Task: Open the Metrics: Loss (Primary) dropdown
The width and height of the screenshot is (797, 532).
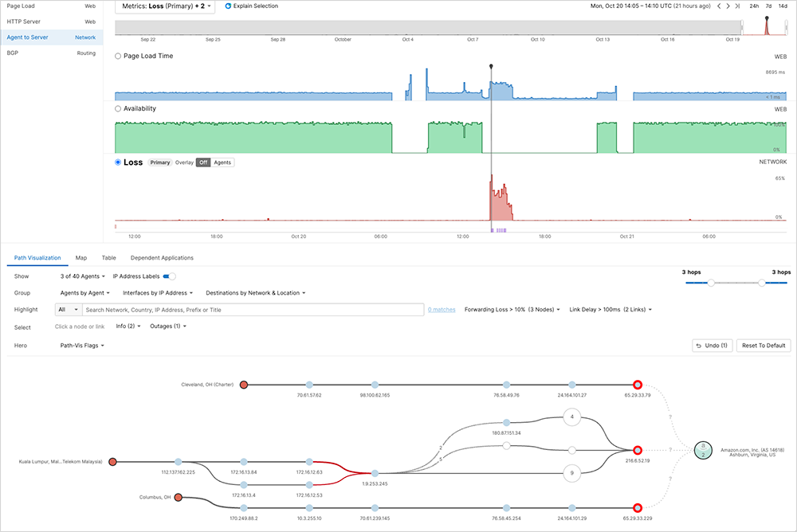Action: coord(165,6)
